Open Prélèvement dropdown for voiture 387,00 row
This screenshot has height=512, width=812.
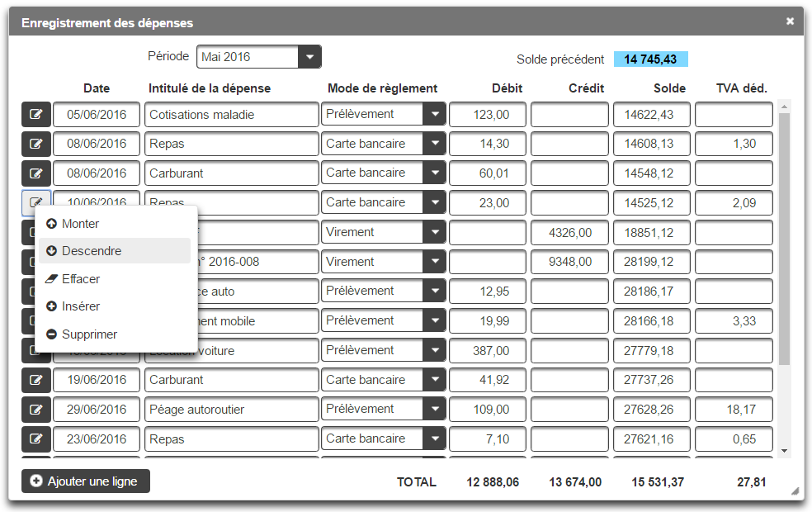tap(435, 350)
